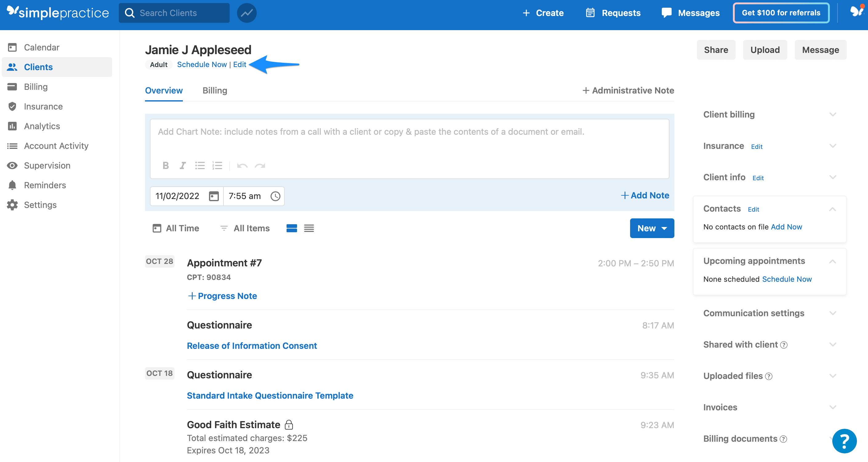This screenshot has width=868, height=462.
Task: Click the undo icon in the note editor
Action: coord(242,165)
